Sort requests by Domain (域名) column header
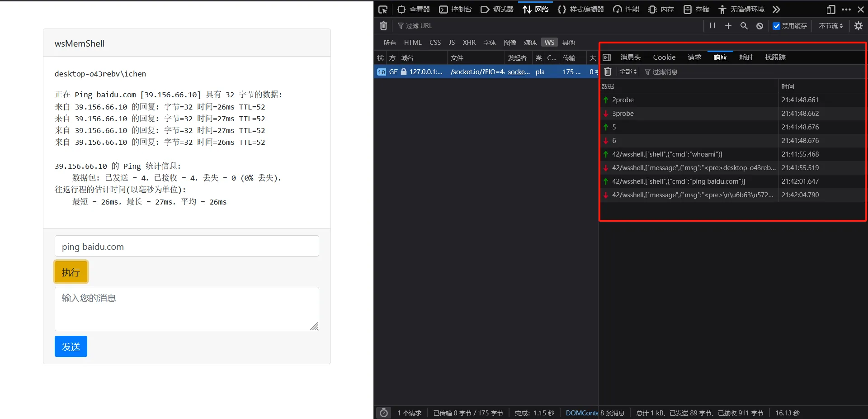Image resolution: width=868 pixels, height=419 pixels. pos(422,58)
